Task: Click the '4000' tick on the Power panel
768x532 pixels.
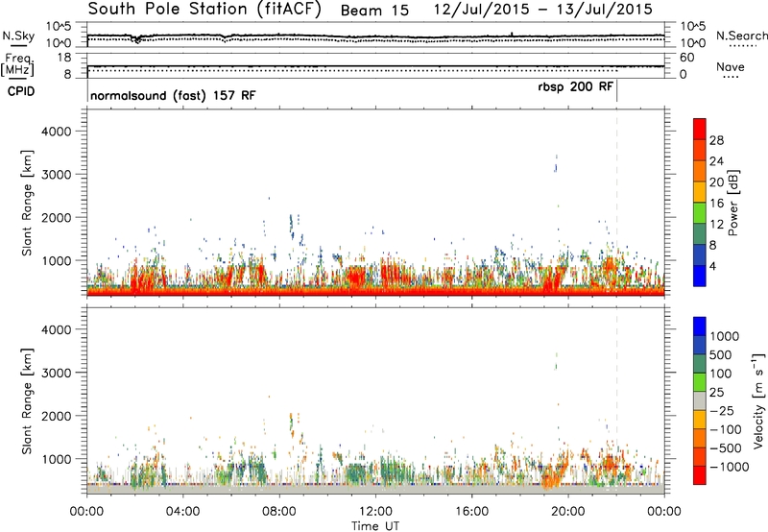Action: (56, 132)
